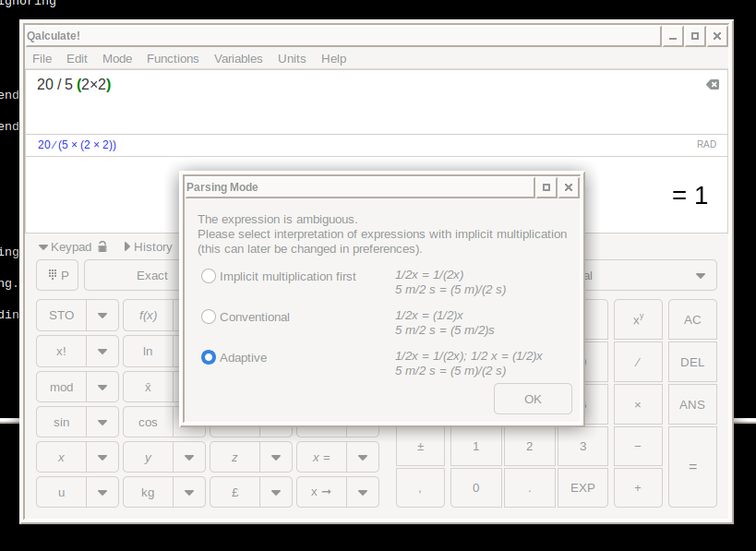Maximize the Parsing Mode dialog
Image resolution: width=756 pixels, height=551 pixels.
pos(546,187)
